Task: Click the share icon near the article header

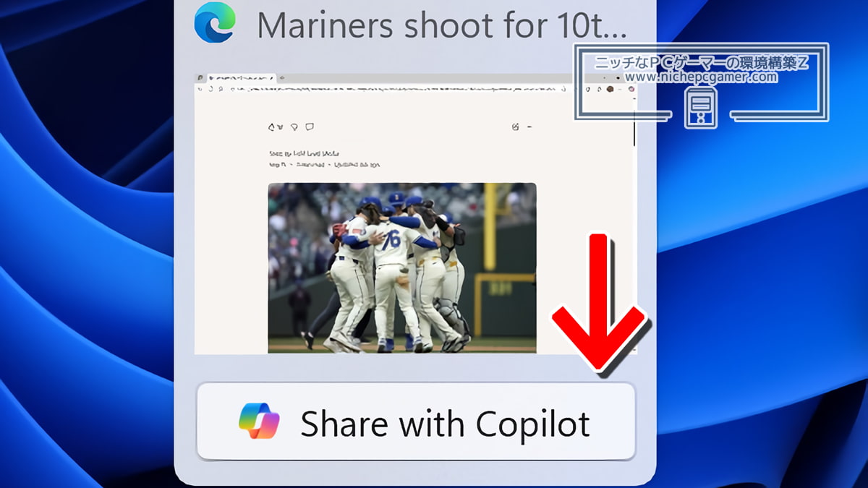Action: click(514, 127)
